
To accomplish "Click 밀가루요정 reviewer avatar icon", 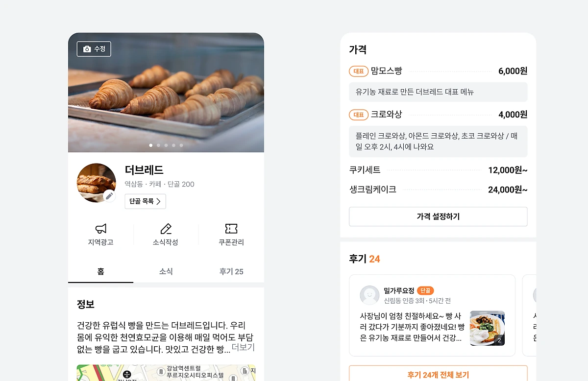I will (369, 295).
